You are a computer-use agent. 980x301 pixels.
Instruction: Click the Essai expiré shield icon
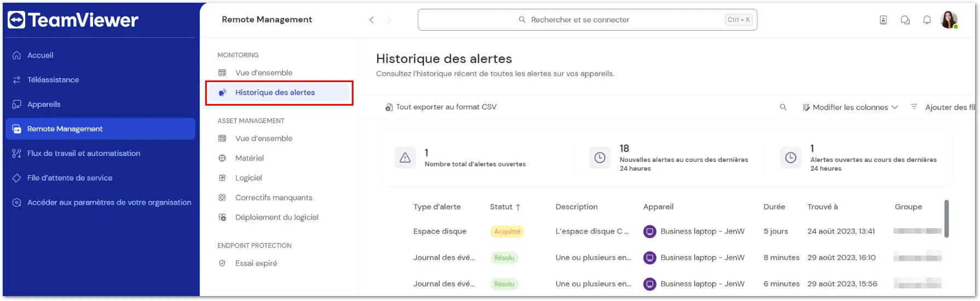(222, 263)
